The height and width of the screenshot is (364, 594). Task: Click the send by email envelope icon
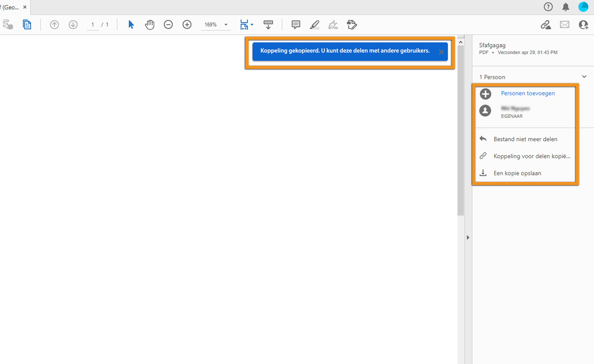564,25
